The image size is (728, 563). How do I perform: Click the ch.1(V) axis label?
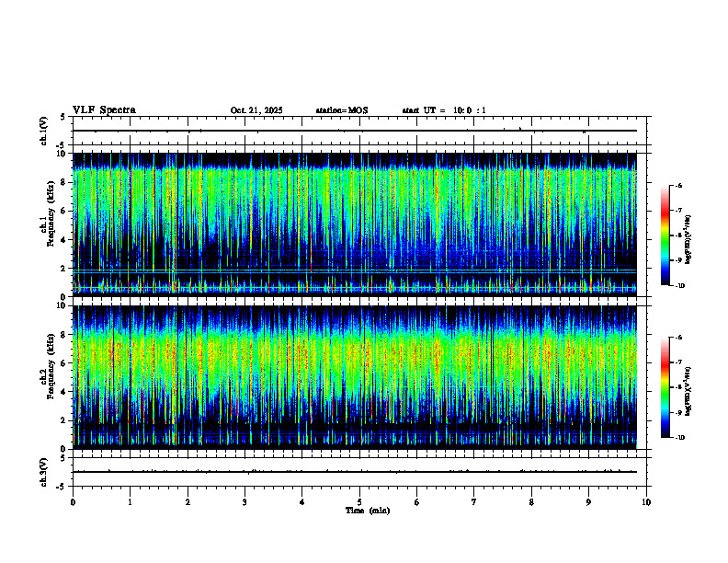pos(43,131)
